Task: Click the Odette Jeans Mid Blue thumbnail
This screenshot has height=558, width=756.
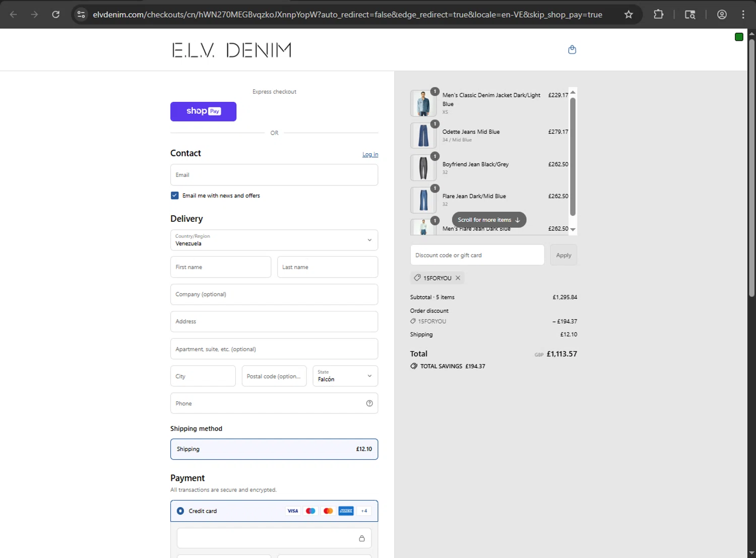Action: [423, 136]
